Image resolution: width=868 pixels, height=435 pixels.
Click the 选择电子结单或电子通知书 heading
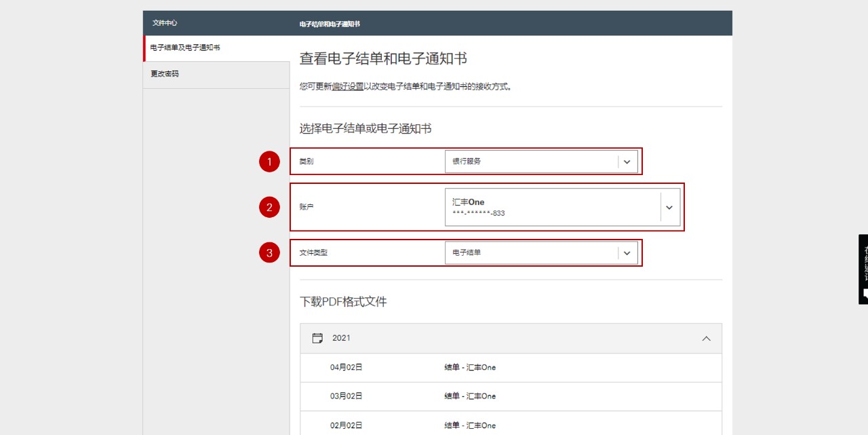[x=366, y=128]
